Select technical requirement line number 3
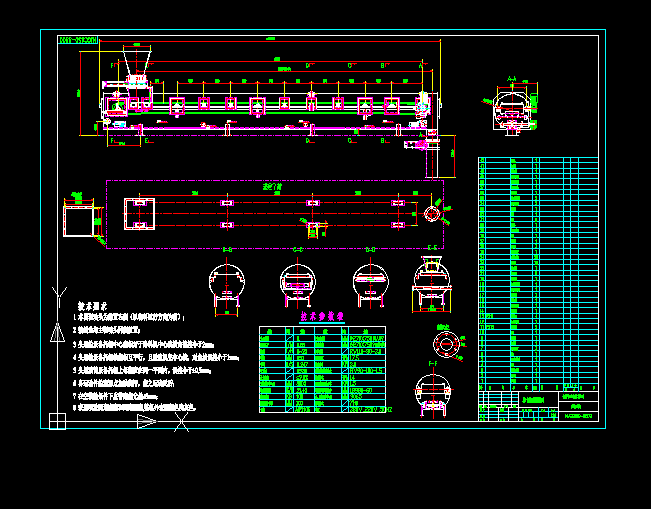651x509 pixels. (x=144, y=345)
